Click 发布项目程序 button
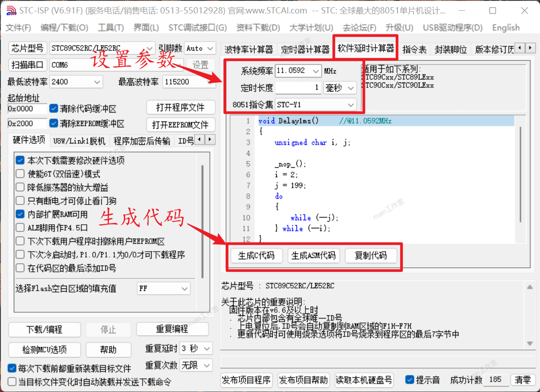The image size is (540, 392). (x=246, y=380)
